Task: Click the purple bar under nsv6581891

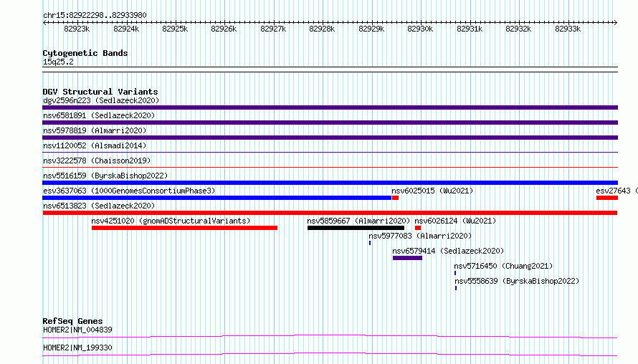Action: click(330, 123)
